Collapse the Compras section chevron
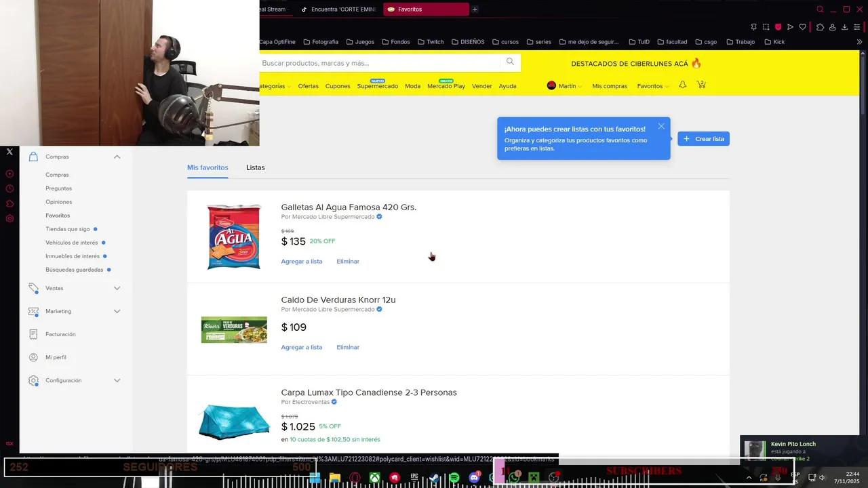Image resolution: width=868 pixels, height=488 pixels. pyautogui.click(x=117, y=157)
